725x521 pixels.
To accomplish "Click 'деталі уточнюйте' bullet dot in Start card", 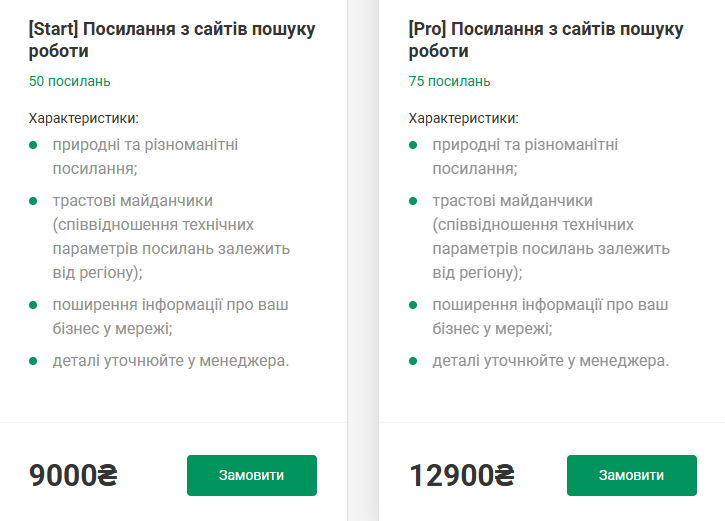I will pos(33,360).
